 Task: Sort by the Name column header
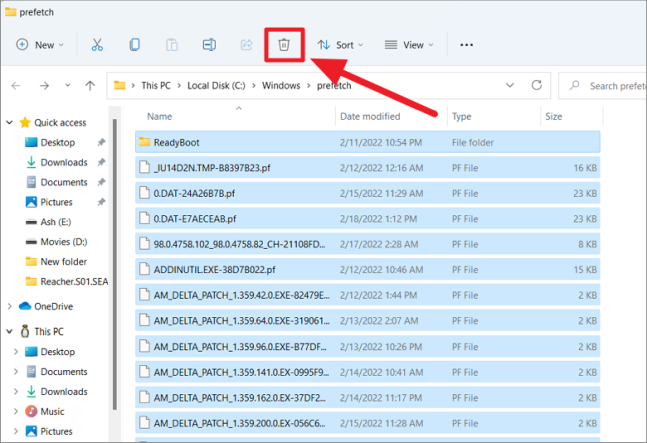pyautogui.click(x=160, y=117)
